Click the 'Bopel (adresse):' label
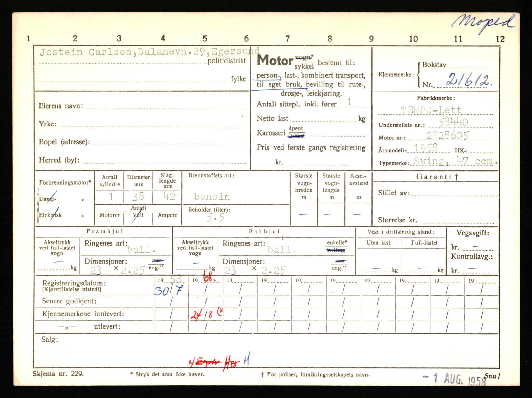This screenshot has width=532, height=398. (64, 142)
